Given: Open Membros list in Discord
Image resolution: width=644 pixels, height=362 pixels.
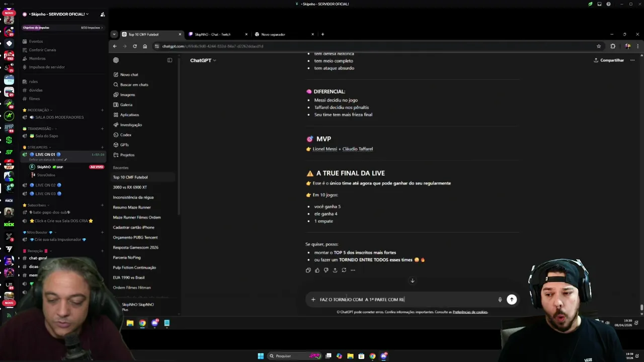Looking at the screenshot, I should tap(37, 58).
